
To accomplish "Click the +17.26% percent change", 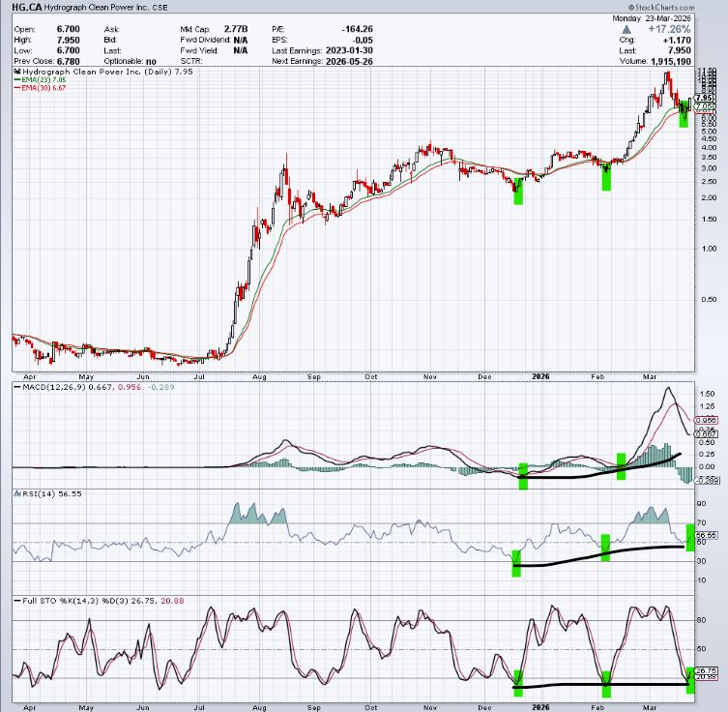I will [x=669, y=29].
